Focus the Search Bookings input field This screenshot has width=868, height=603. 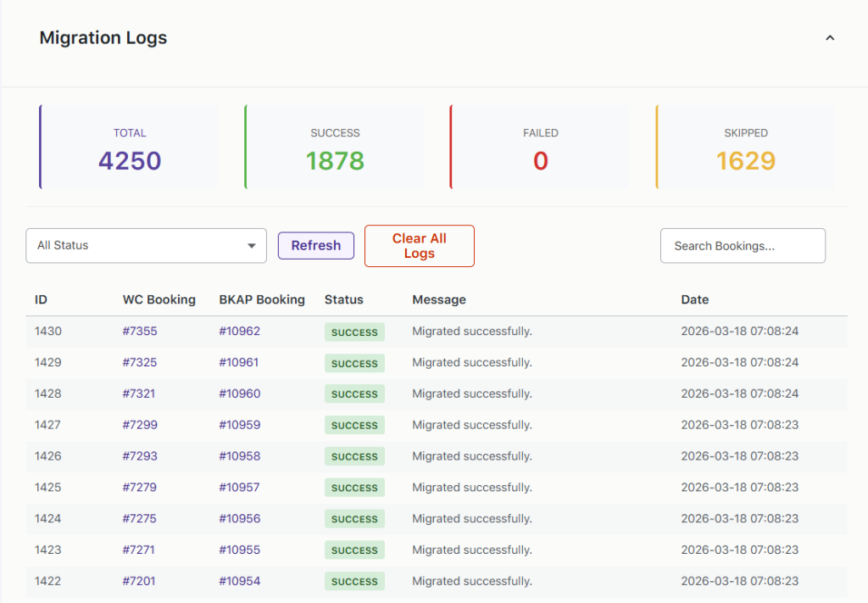pyautogui.click(x=742, y=246)
